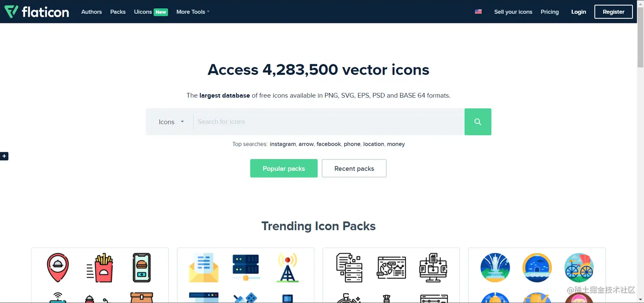Go to Sell your icons

point(513,12)
